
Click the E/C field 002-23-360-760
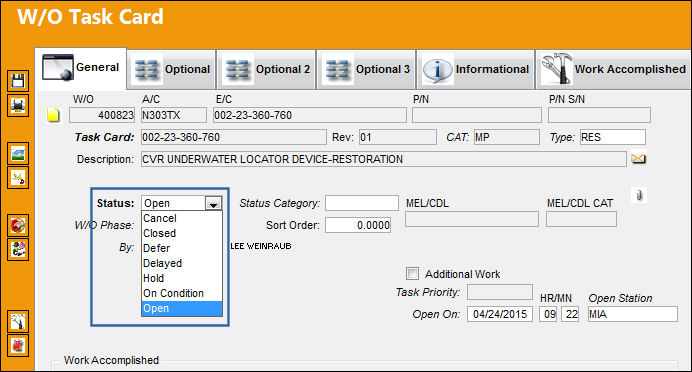[x=309, y=115]
